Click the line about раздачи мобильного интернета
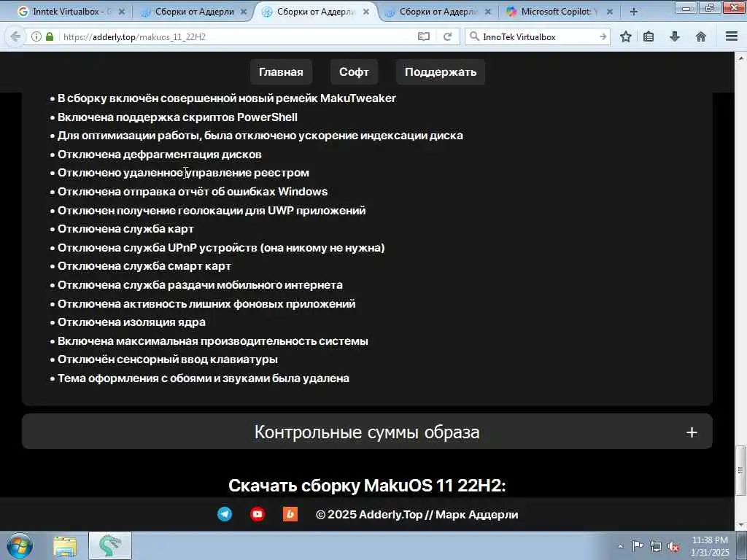 196,285
